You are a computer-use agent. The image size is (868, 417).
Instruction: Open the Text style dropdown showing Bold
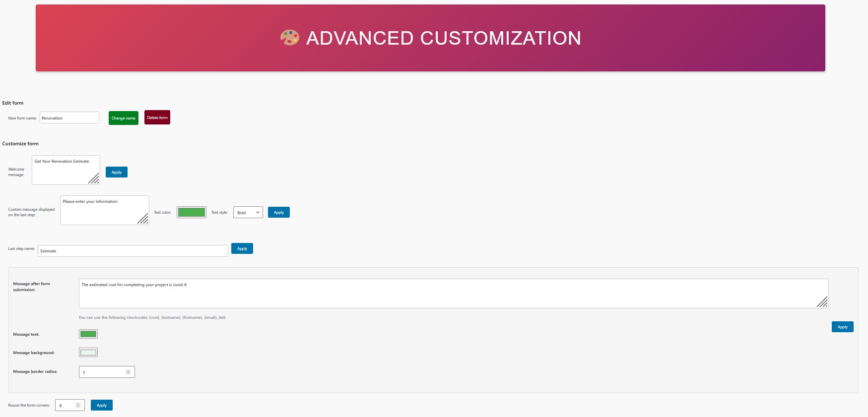(x=248, y=212)
